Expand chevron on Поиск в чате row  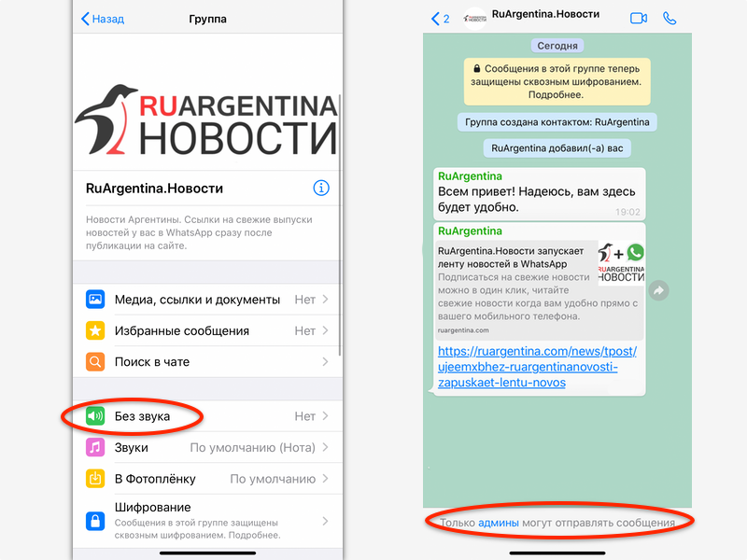pyautogui.click(x=325, y=362)
